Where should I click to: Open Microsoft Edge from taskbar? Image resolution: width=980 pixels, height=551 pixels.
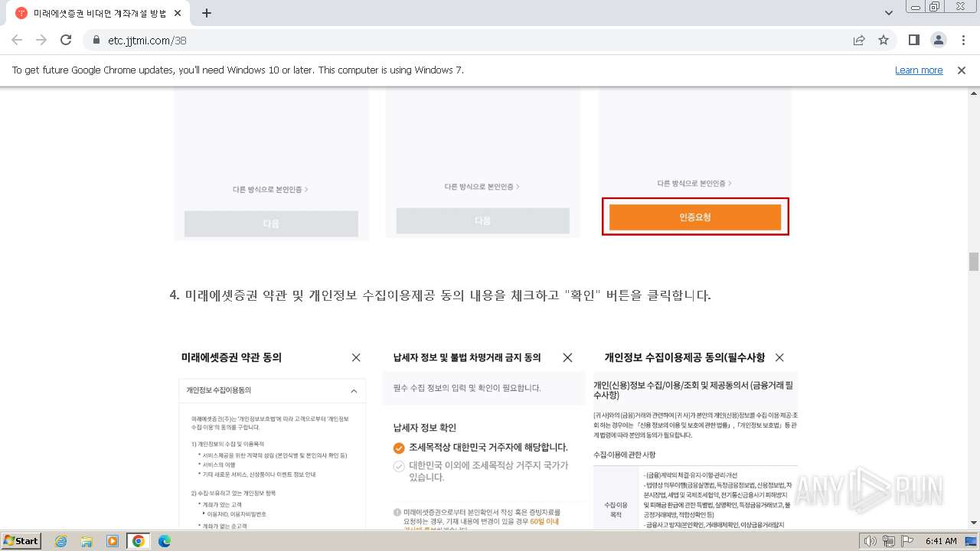pos(164,541)
